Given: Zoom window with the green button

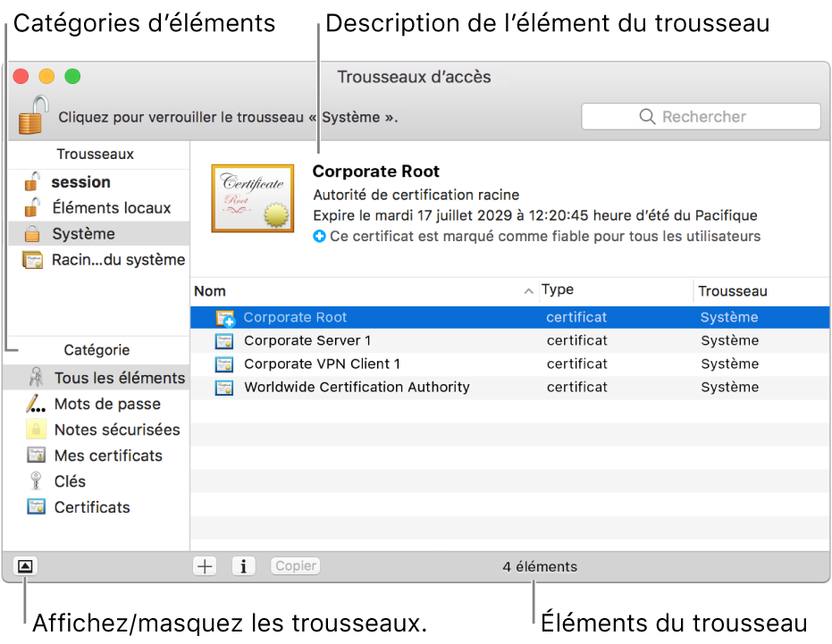Looking at the screenshot, I should [x=72, y=77].
